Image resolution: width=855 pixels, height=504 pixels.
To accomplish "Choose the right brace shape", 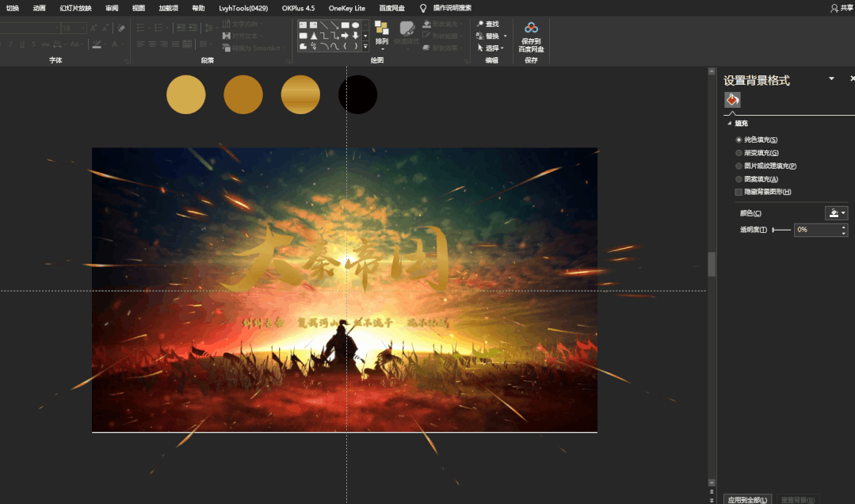I will tap(356, 46).
